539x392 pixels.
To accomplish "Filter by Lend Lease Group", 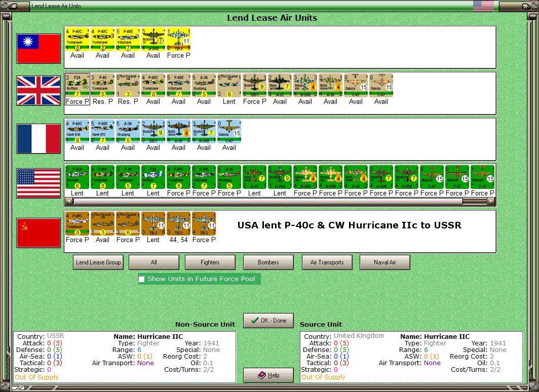I will point(98,262).
